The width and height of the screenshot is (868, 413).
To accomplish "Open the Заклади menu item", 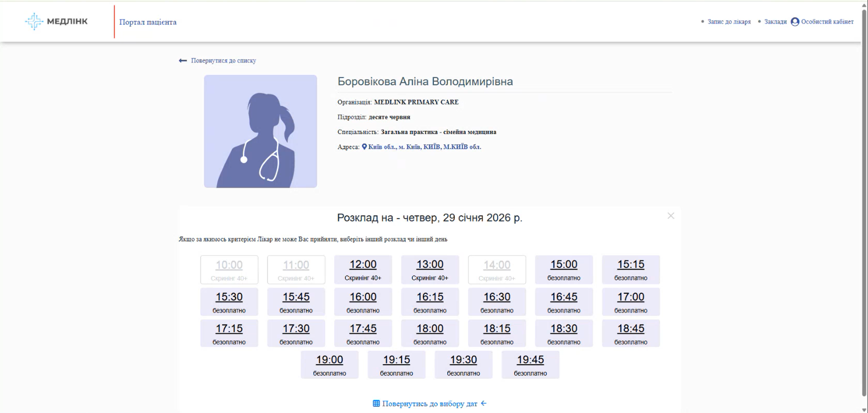I will pyautogui.click(x=775, y=22).
